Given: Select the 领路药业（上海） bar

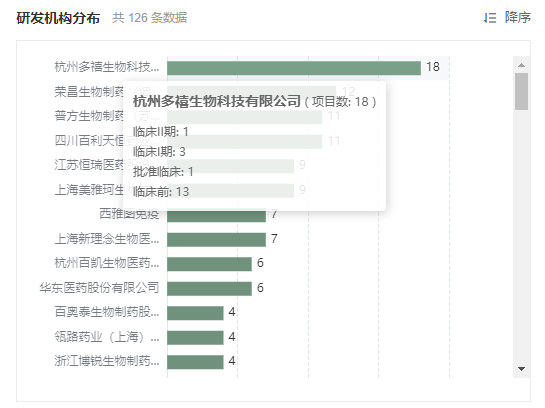Looking at the screenshot, I should point(195,338).
